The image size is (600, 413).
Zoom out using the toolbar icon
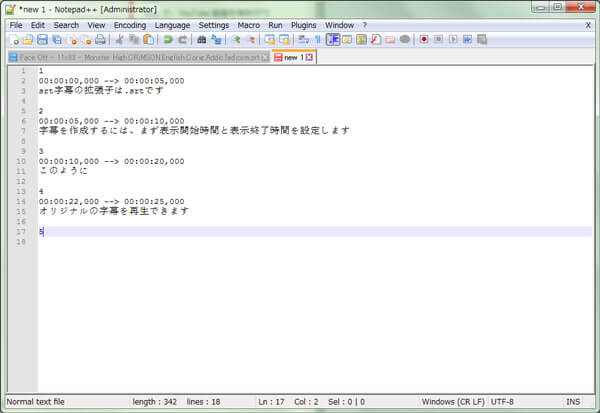251,39
